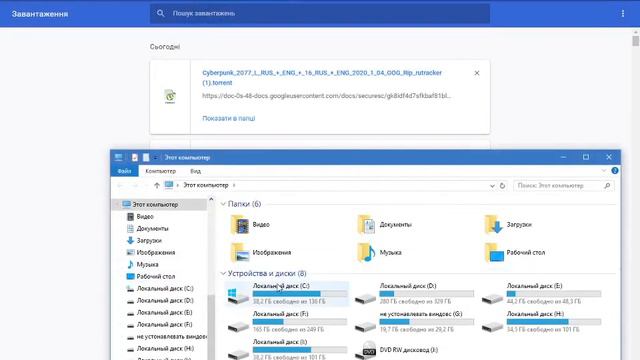Select the Загрузки folder icon
Screen dimensions: 640x360
[x=493, y=225]
